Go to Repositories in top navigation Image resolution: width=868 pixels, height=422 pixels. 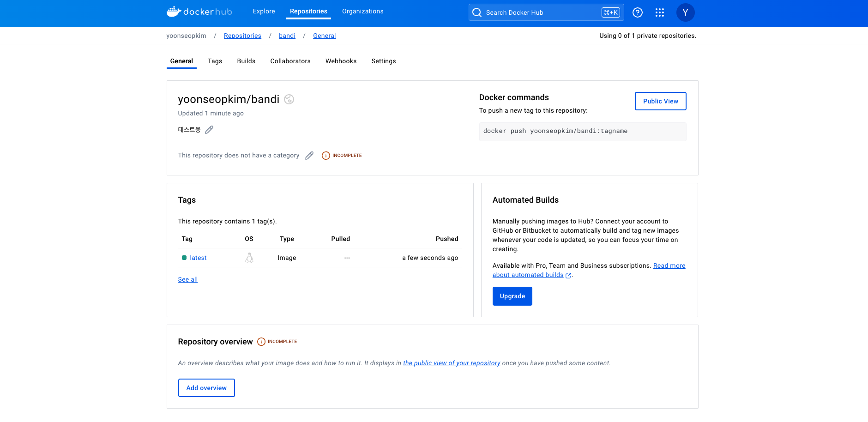pyautogui.click(x=308, y=12)
